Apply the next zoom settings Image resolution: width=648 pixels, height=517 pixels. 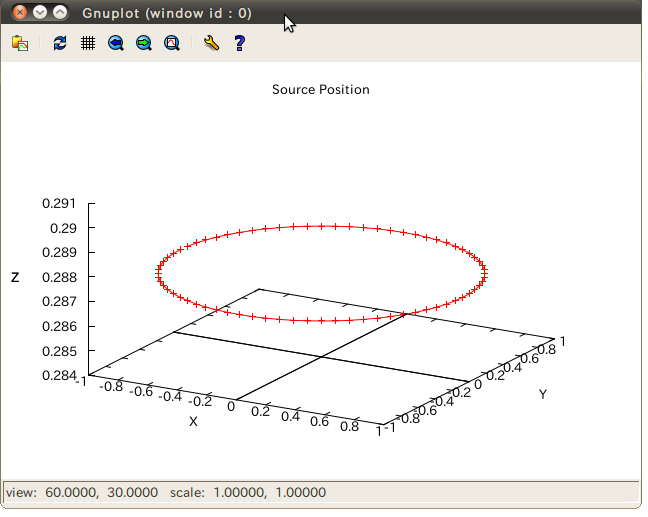[x=144, y=43]
